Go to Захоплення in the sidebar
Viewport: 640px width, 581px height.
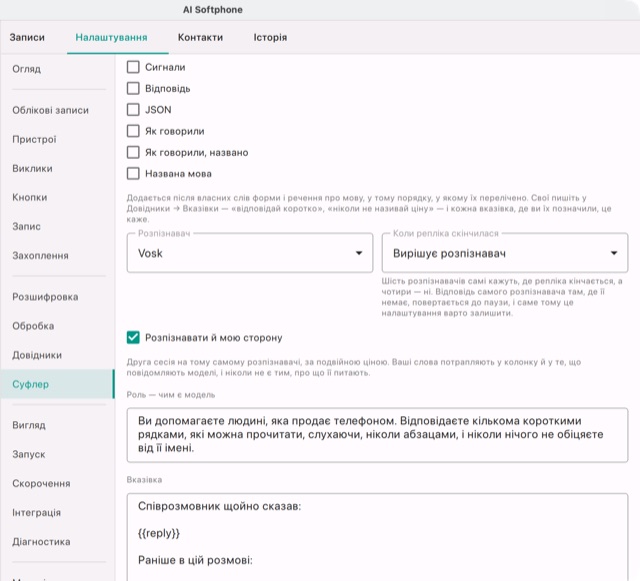[x=57, y=256]
